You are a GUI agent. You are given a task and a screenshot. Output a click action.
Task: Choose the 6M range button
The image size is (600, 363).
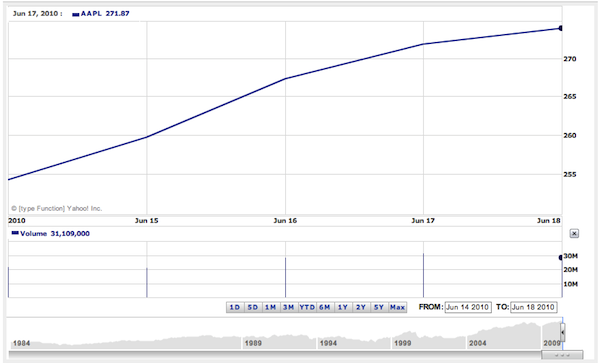coord(325,307)
